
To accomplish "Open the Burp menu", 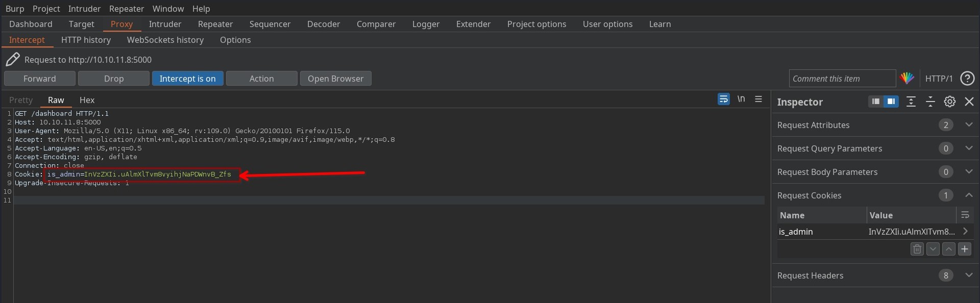I will click(x=15, y=9).
